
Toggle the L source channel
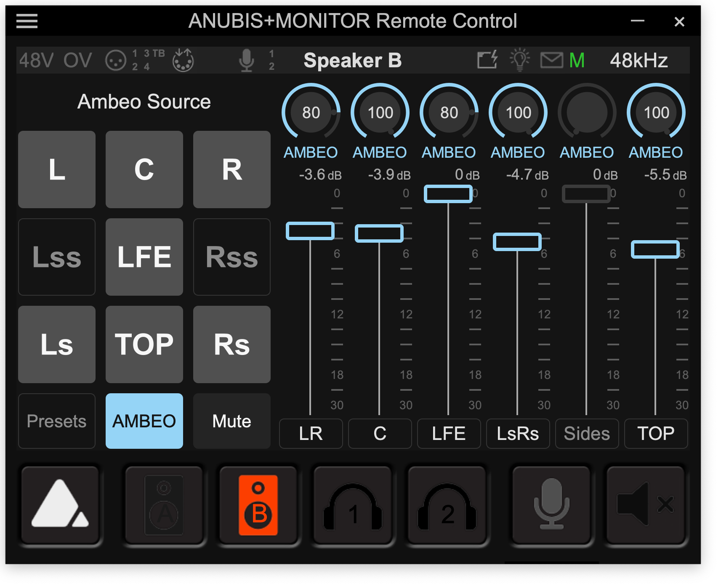(57, 170)
